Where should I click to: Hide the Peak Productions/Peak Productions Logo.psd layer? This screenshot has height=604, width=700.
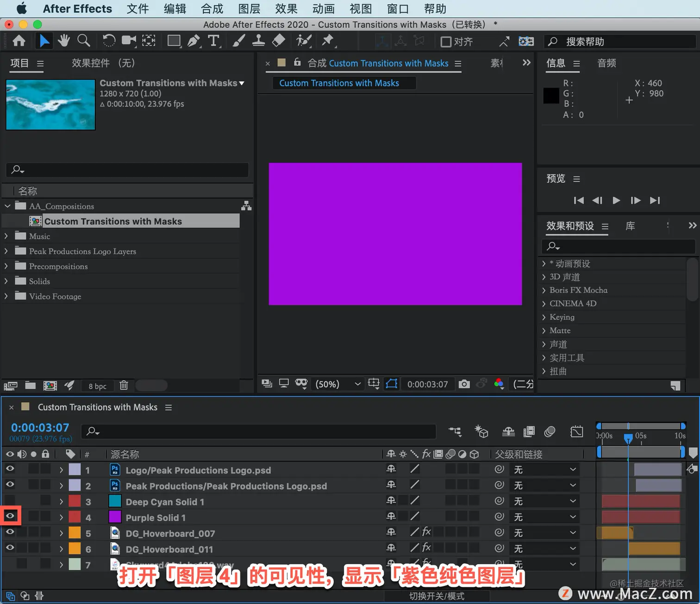click(x=10, y=485)
